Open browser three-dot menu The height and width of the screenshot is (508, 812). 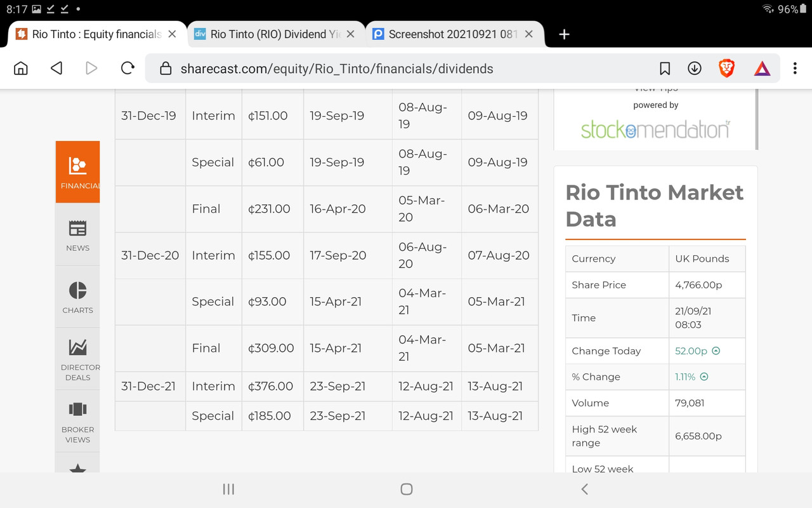coord(795,69)
